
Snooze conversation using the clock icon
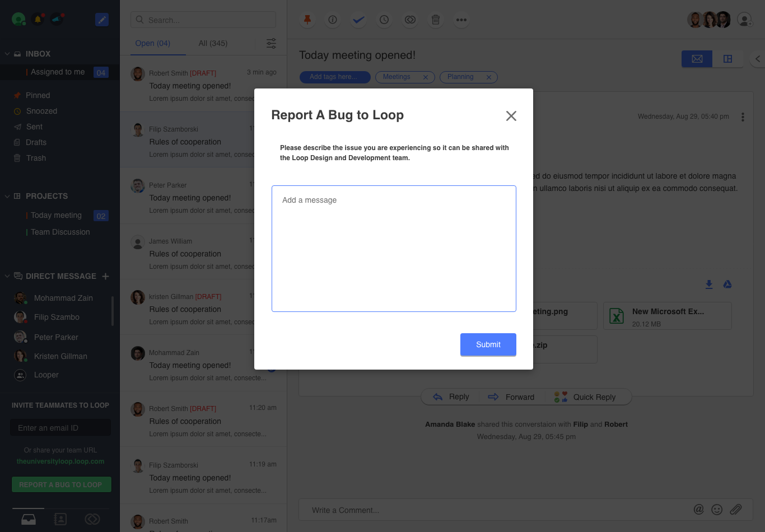click(x=384, y=20)
